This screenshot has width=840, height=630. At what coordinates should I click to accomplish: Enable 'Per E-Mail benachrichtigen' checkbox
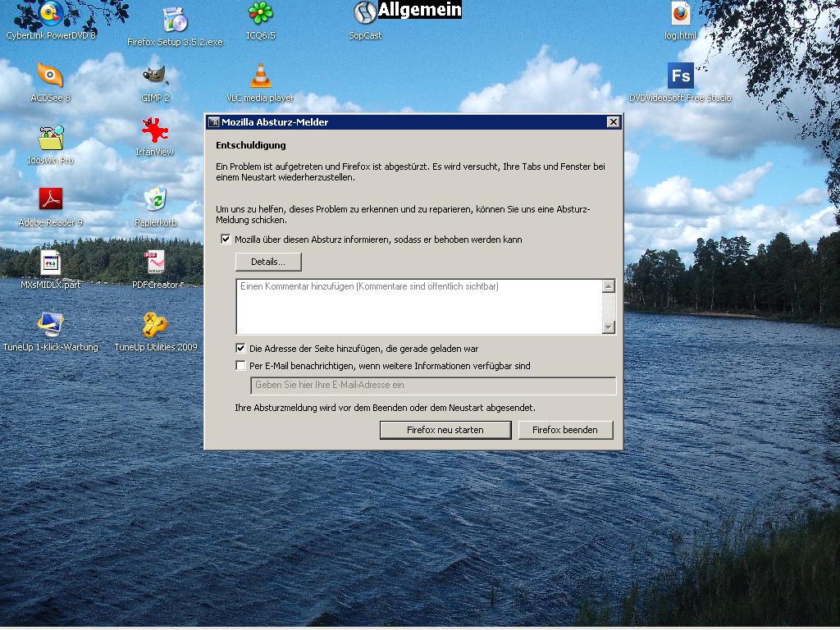point(240,366)
